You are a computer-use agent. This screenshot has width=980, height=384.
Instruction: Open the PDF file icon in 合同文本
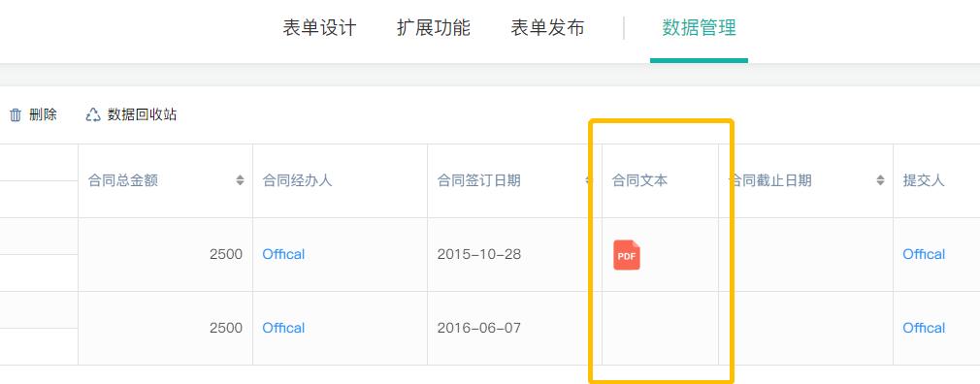pyautogui.click(x=626, y=255)
